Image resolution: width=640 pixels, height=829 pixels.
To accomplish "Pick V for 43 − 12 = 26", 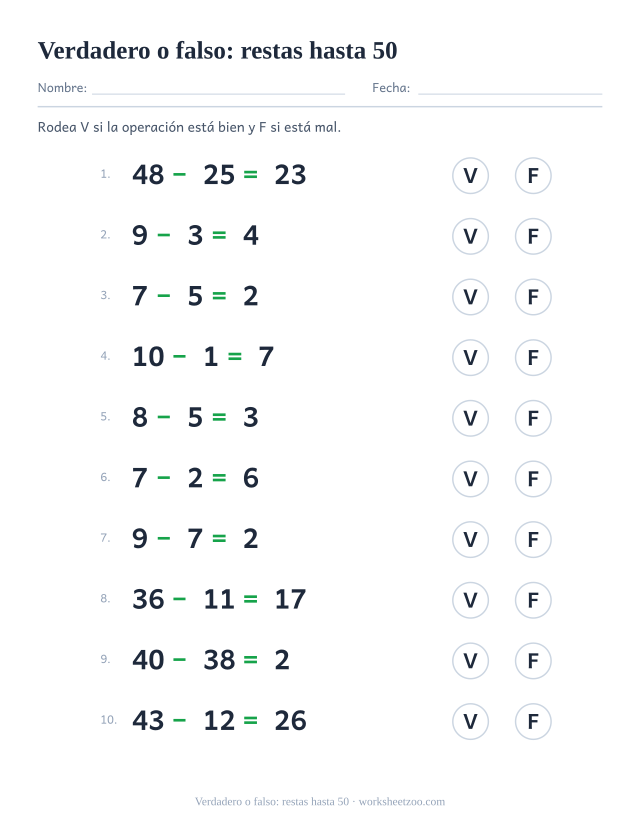I will 470,721.
